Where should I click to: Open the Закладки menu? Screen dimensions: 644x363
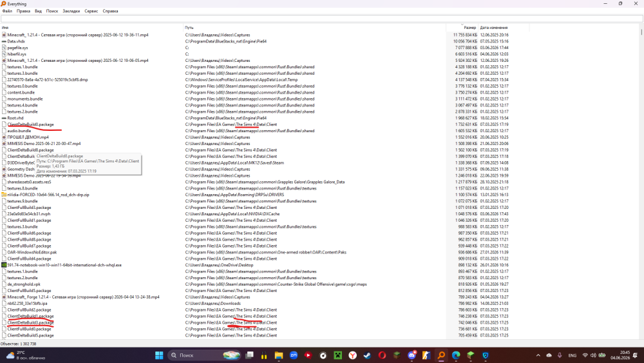(x=71, y=11)
